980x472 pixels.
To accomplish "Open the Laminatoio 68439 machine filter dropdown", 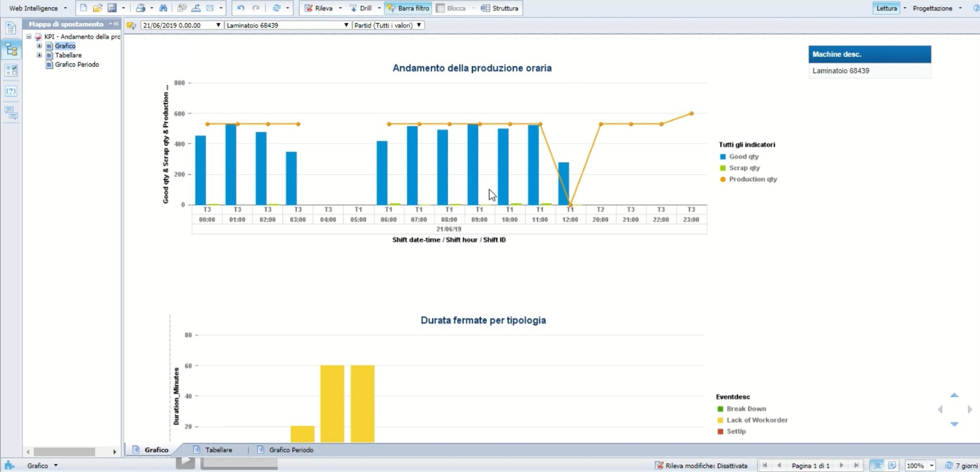I will 288,25.
